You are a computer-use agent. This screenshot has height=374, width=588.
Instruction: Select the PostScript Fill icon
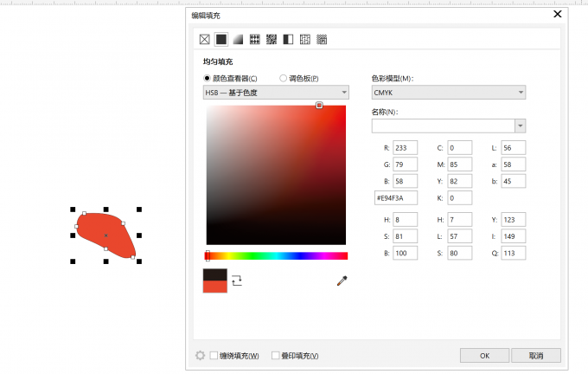pos(322,40)
